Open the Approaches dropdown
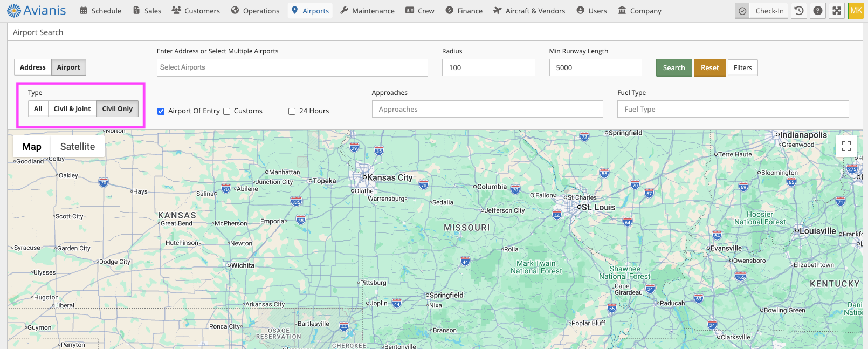The height and width of the screenshot is (349, 868). [x=487, y=109]
